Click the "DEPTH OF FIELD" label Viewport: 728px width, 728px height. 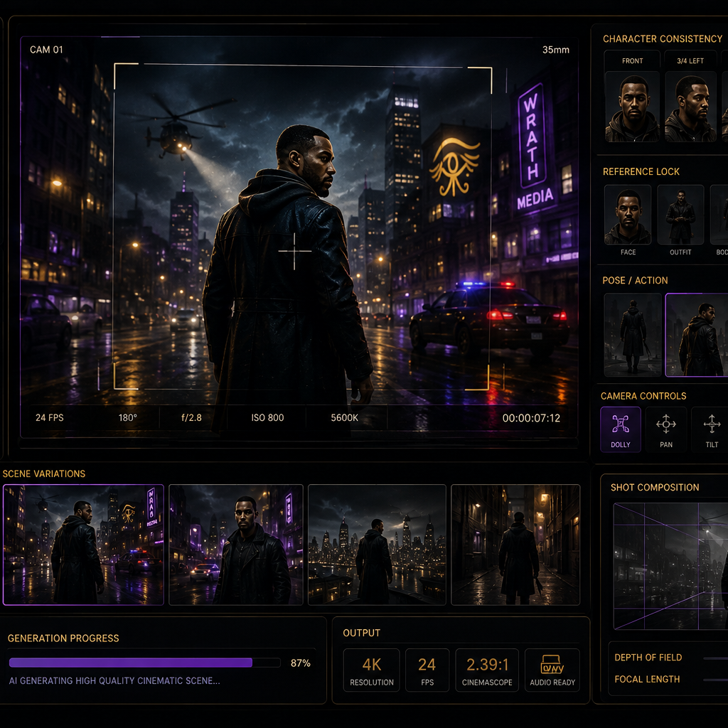coord(648,658)
